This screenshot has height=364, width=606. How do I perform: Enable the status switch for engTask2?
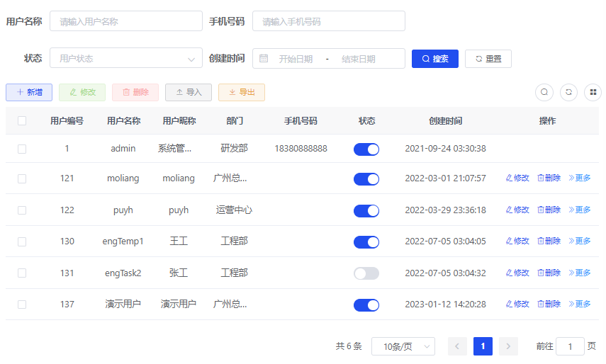(x=366, y=273)
